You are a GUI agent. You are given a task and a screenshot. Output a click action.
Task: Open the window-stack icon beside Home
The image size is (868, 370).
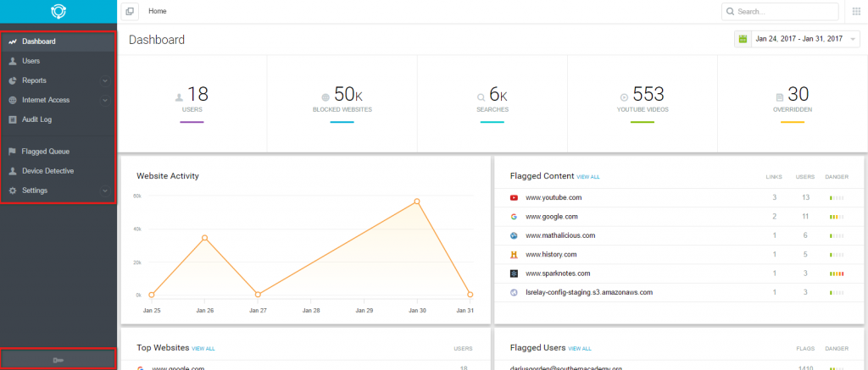tap(130, 11)
